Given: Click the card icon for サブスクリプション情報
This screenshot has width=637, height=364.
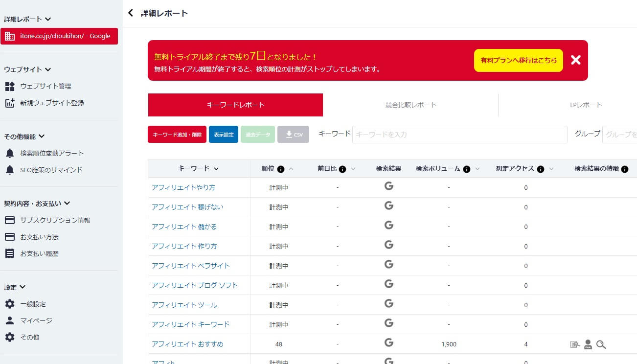Looking at the screenshot, I should [x=10, y=220].
